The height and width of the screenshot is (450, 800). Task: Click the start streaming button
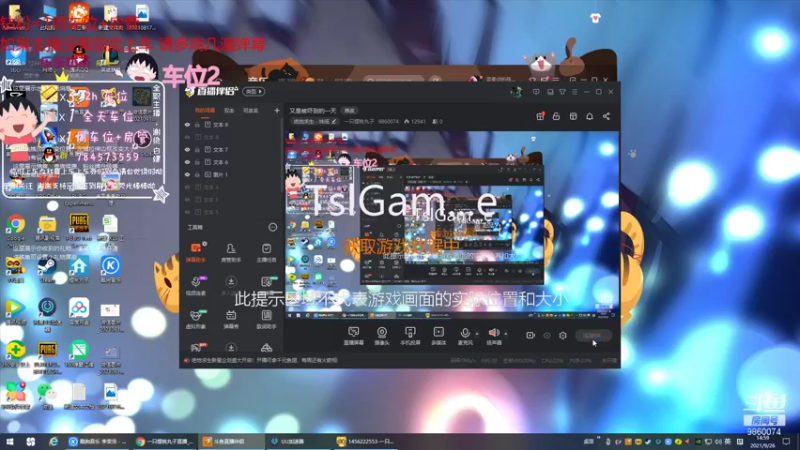point(593,335)
